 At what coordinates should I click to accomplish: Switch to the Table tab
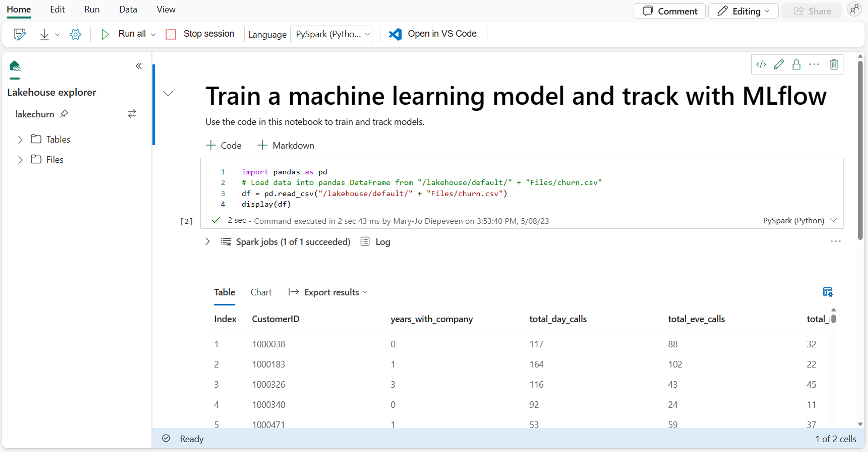pyautogui.click(x=224, y=292)
